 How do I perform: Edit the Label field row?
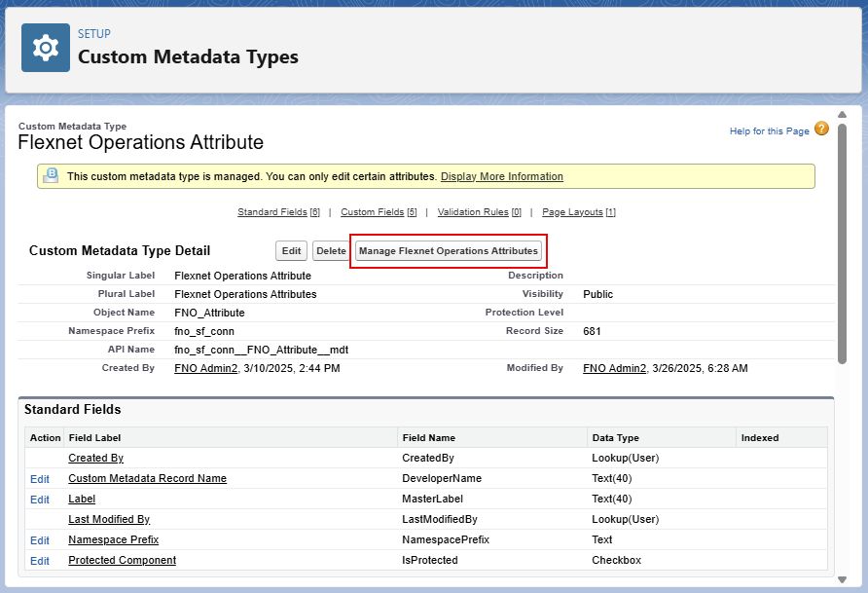pos(40,500)
